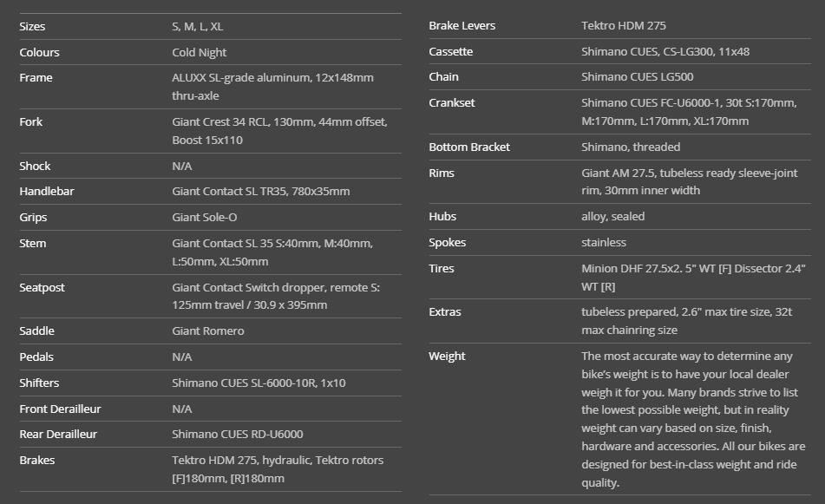Click the Giant AM 27.5 rims description
The image size is (825, 504).
(x=689, y=181)
